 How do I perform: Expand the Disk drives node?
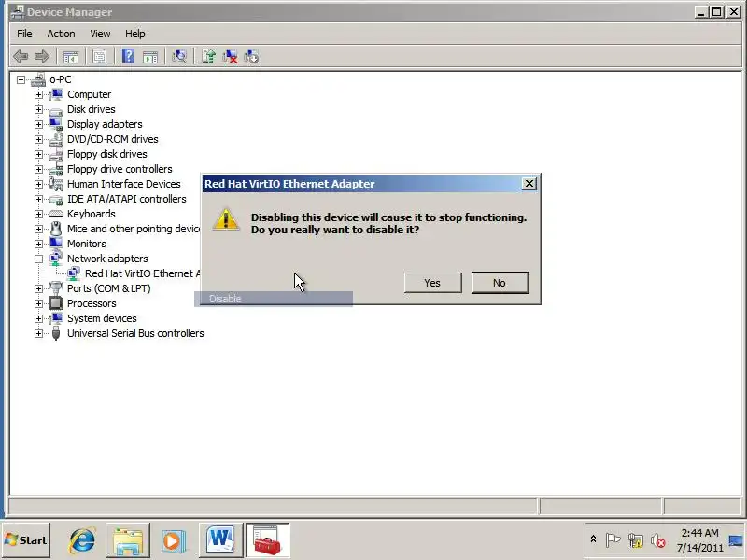click(38, 109)
